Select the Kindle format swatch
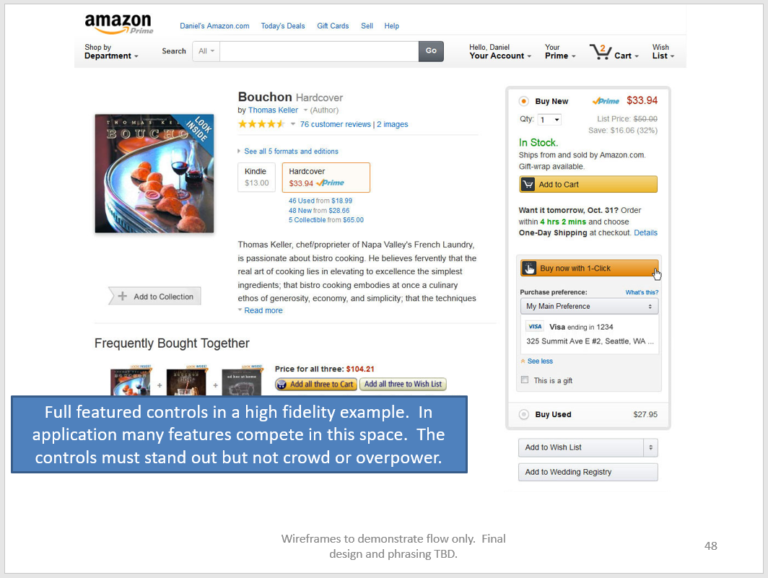Screen dimensions: 768x578 point(257,177)
